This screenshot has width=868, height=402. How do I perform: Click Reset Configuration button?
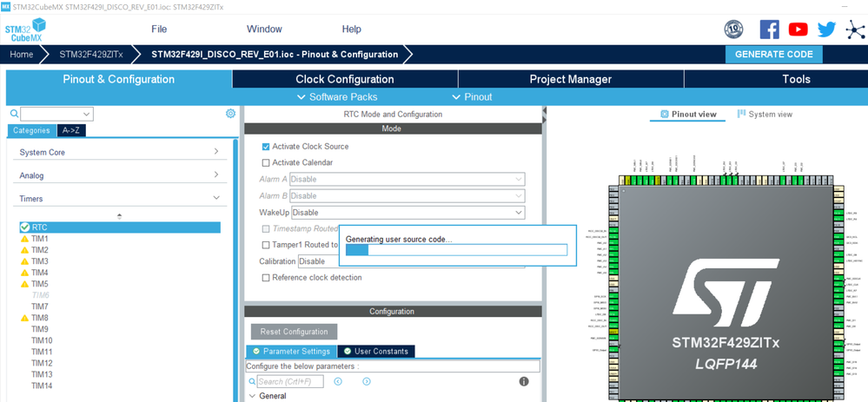[x=294, y=332]
